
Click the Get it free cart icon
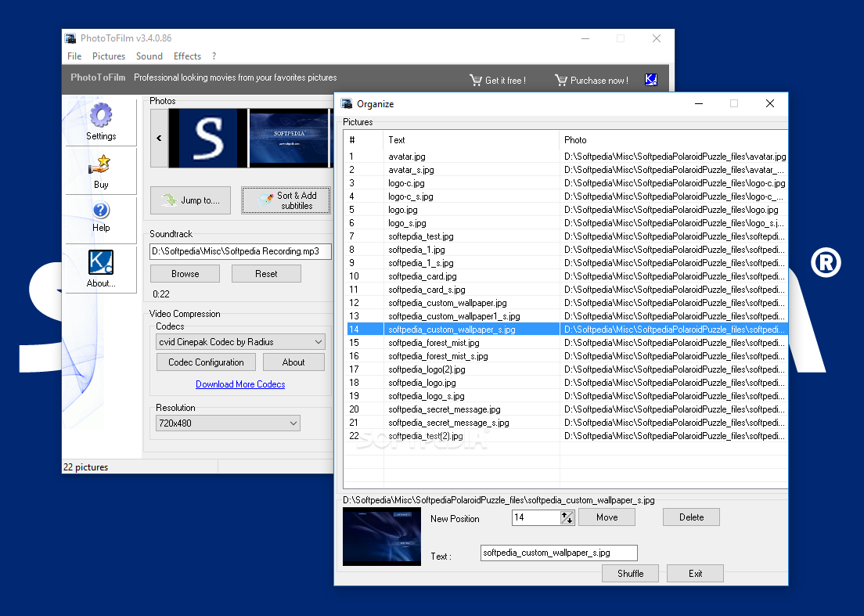tap(476, 81)
